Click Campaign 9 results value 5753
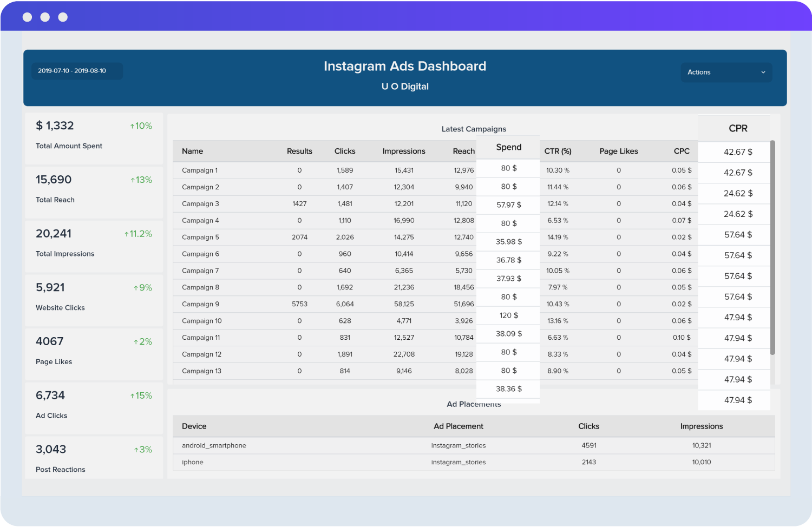 tap(299, 305)
